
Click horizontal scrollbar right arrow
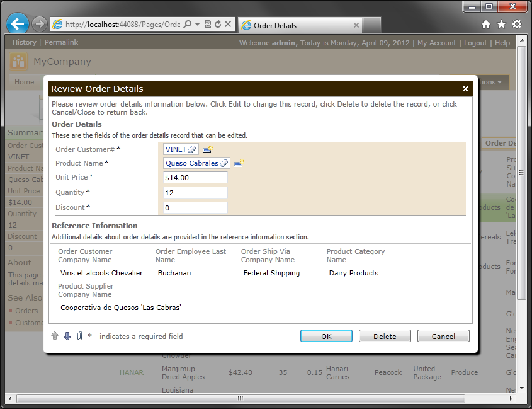pos(511,398)
